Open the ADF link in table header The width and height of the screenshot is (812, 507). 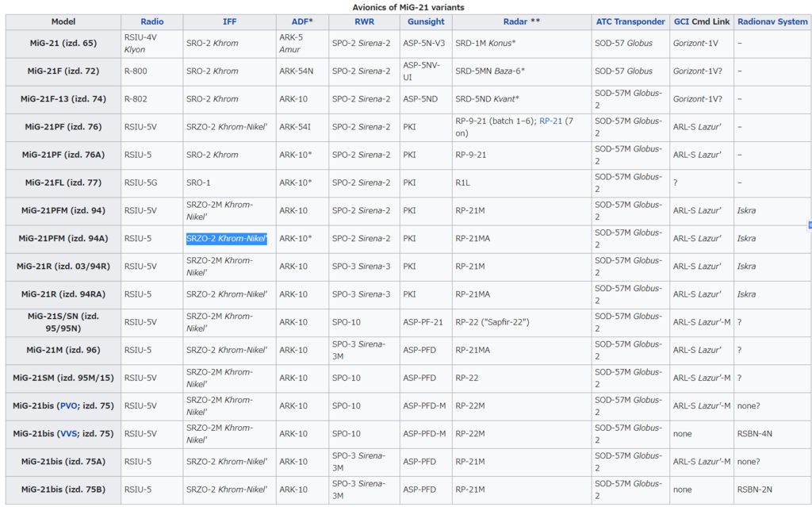[x=289, y=21]
